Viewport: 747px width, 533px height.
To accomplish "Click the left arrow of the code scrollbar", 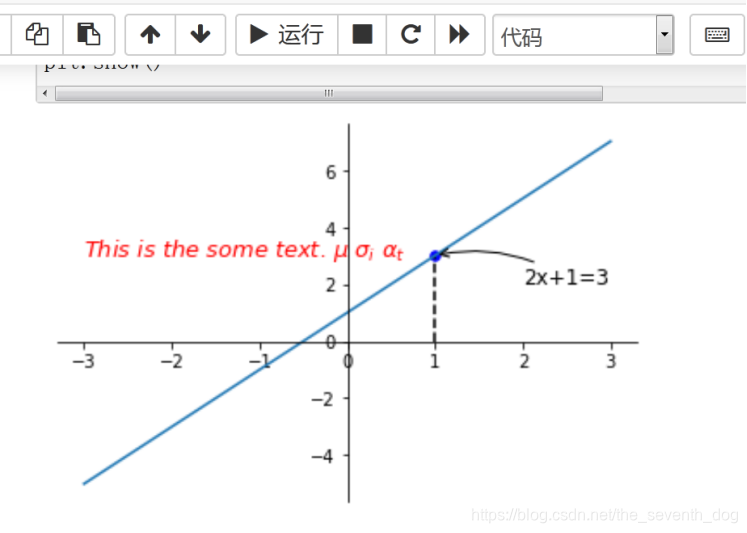I will click(x=45, y=93).
